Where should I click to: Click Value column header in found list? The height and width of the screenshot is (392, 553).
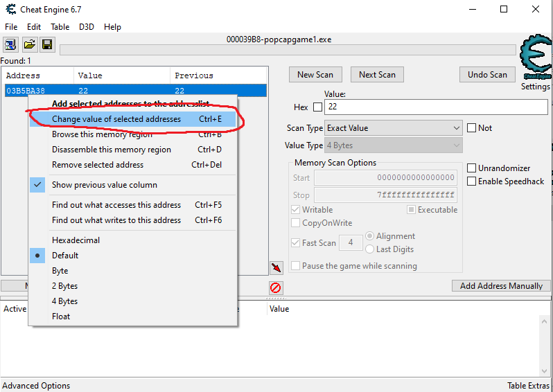pos(122,75)
